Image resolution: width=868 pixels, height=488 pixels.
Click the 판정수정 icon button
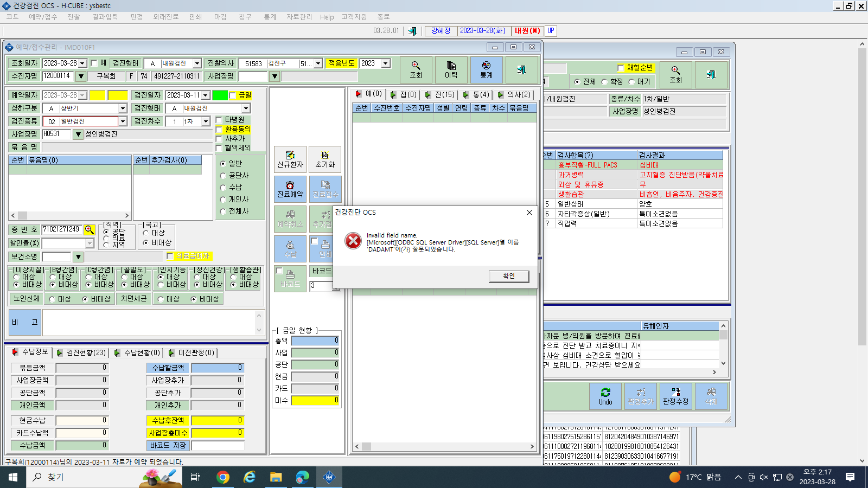tap(675, 396)
